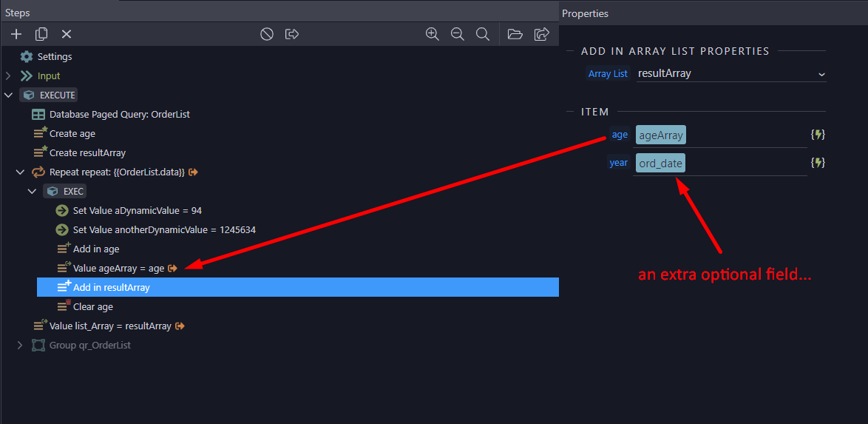Click Repeat repeat: {{OrderList.data}} text
The height and width of the screenshot is (424, 868).
pyautogui.click(x=117, y=172)
